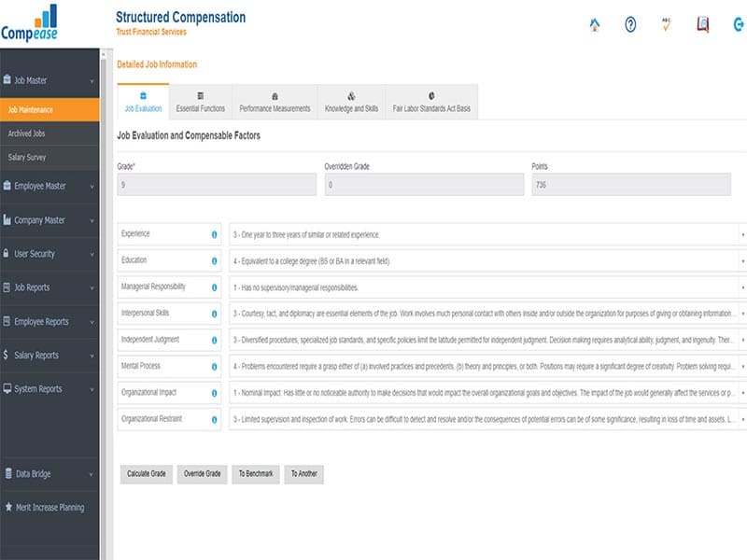Open the Interpersonal Skills dropdown
Viewport: 747px width, 560px height.
pos(486,314)
